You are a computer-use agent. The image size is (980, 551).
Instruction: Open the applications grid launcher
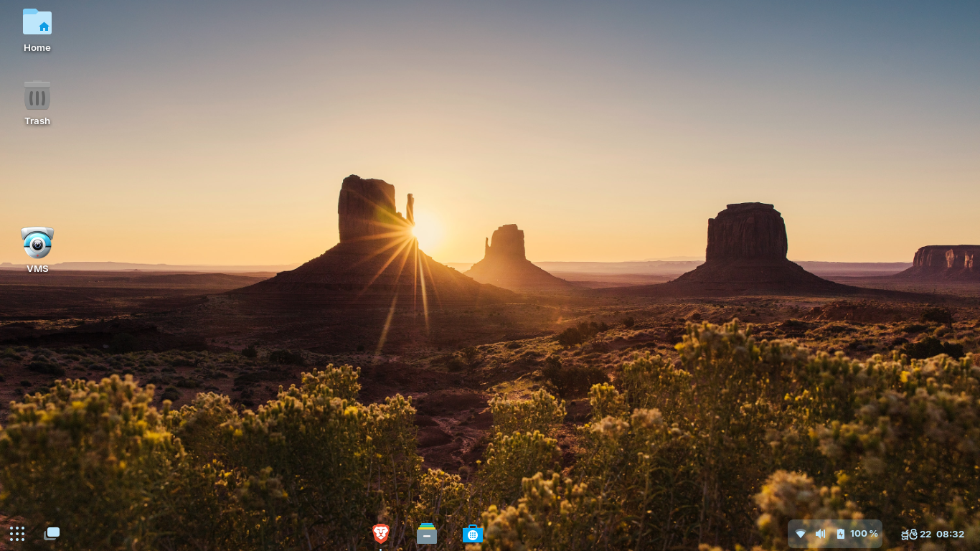17,534
